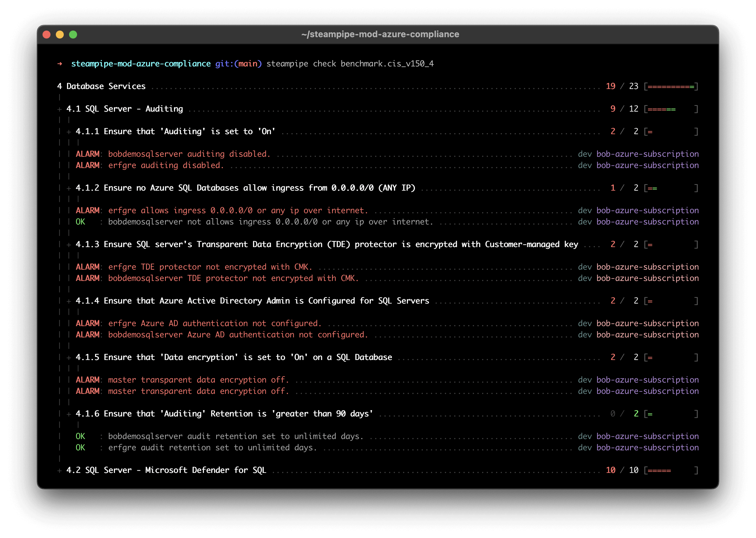
Task: Click the Database Services progress bar
Action: (x=671, y=86)
